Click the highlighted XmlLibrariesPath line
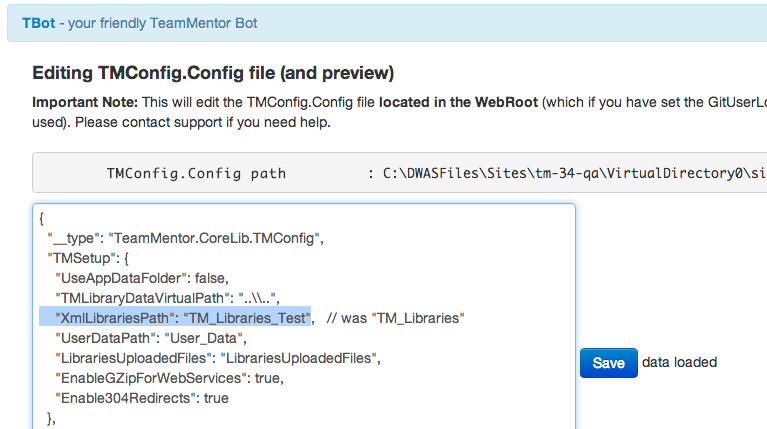This screenshot has width=767, height=429. 176,318
